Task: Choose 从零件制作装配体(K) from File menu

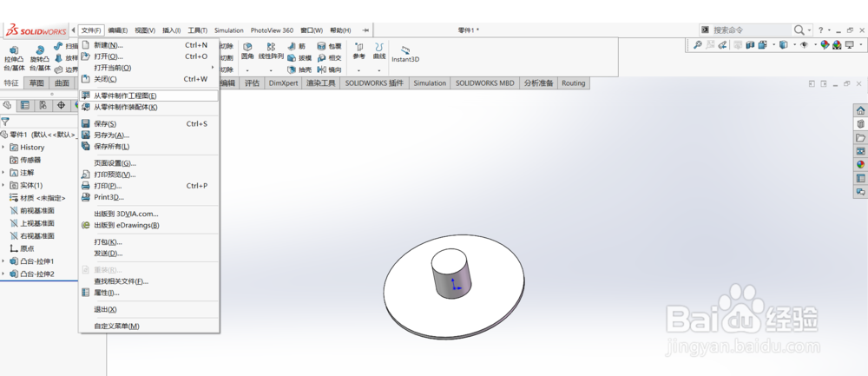Action: click(x=149, y=107)
